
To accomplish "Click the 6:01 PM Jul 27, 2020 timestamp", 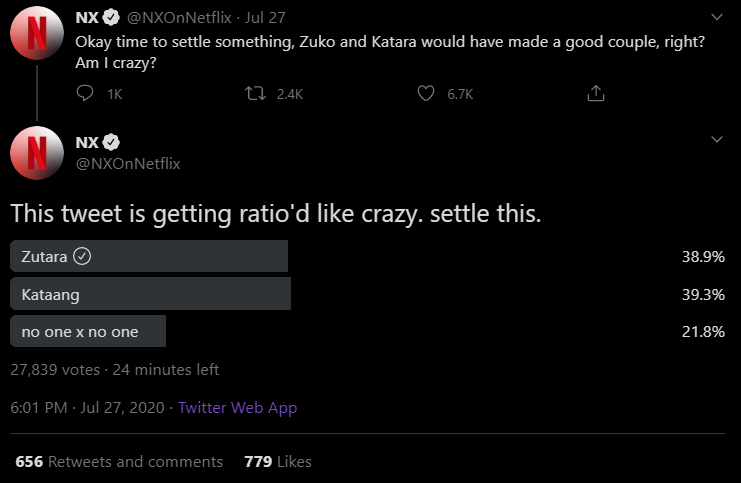I will pos(87,407).
